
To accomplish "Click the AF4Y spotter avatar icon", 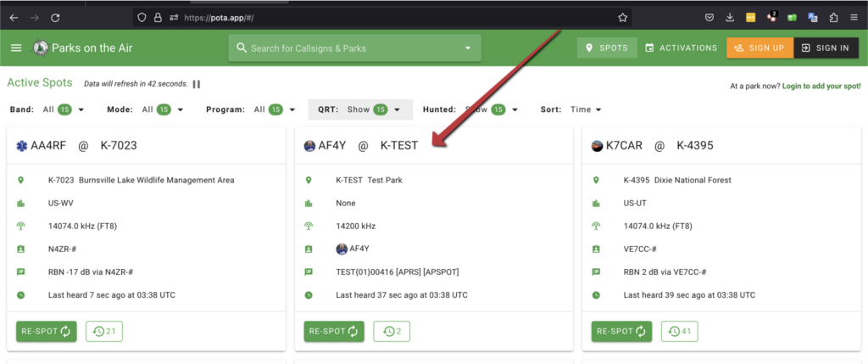I will 342,249.
